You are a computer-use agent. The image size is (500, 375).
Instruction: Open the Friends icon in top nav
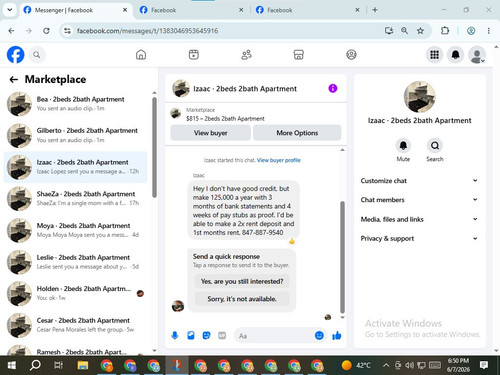[246, 55]
